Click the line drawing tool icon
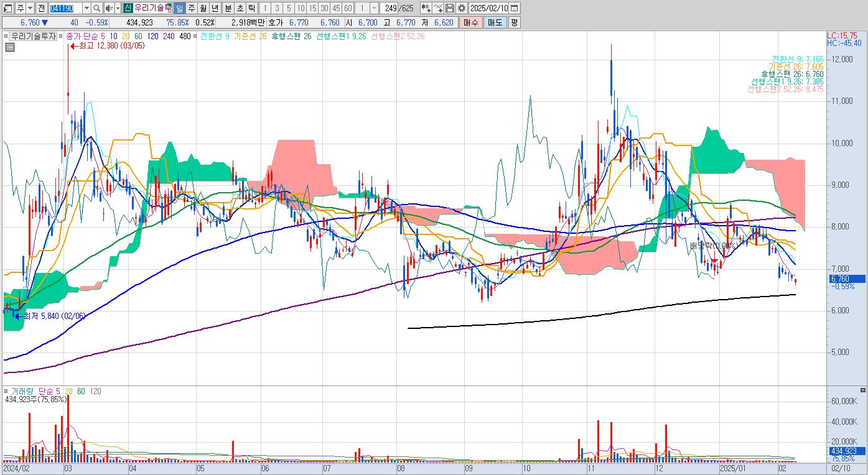The height and width of the screenshot is (475, 868). click(x=438, y=8)
